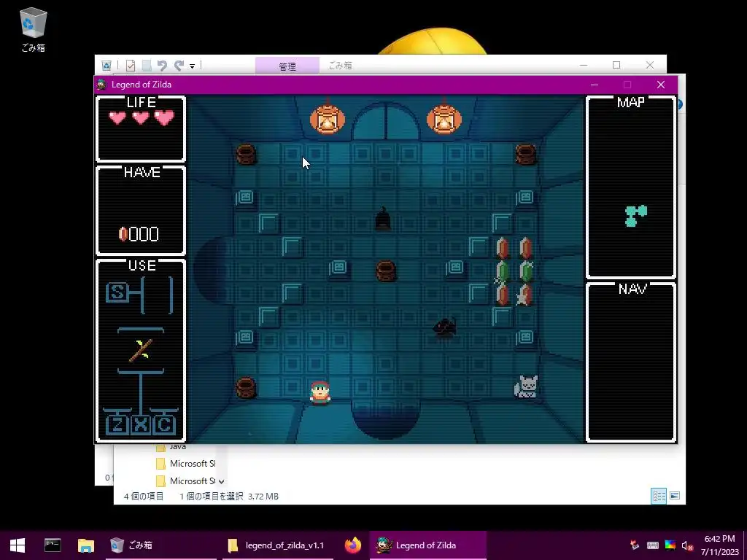The image size is (747, 560).
Task: Open File Explorer from the taskbar
Action: click(86, 545)
